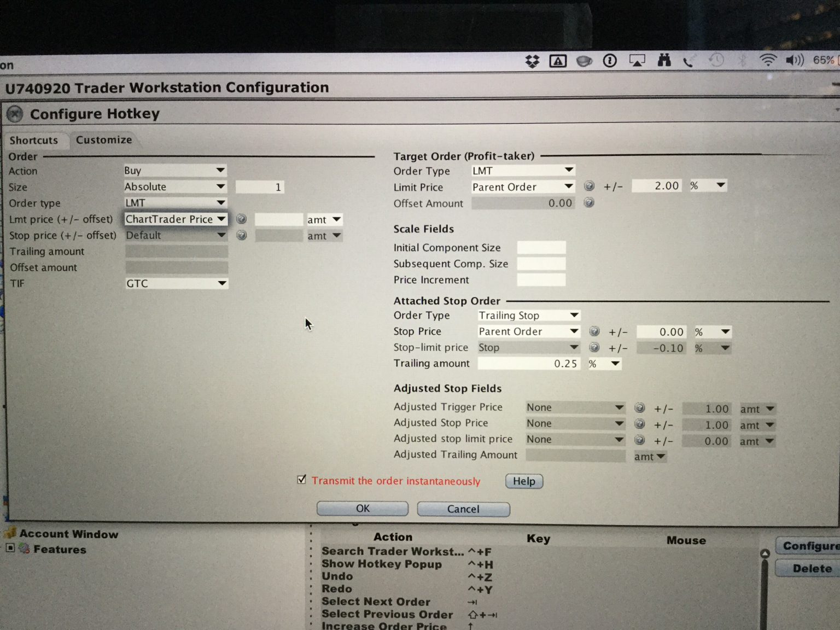Click the info icon beside Offset Amount

pos(589,203)
